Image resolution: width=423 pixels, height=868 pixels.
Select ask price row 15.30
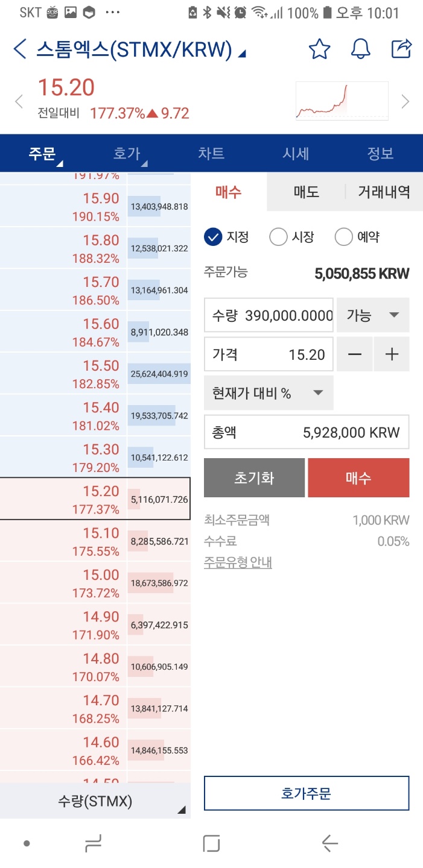point(95,458)
